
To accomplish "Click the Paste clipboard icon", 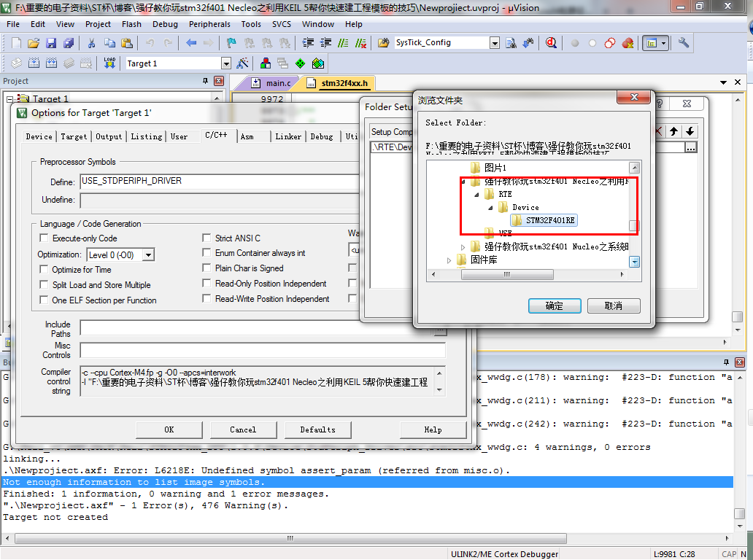I will click(127, 43).
